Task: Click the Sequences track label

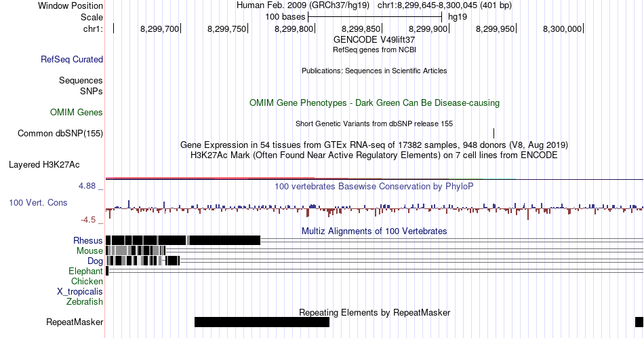Action: click(81, 80)
